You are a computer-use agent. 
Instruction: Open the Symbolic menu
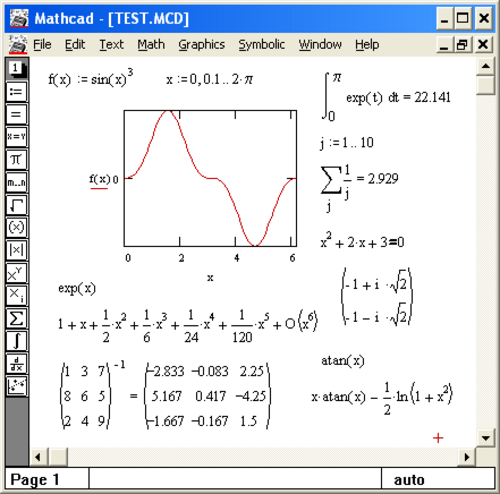click(262, 45)
